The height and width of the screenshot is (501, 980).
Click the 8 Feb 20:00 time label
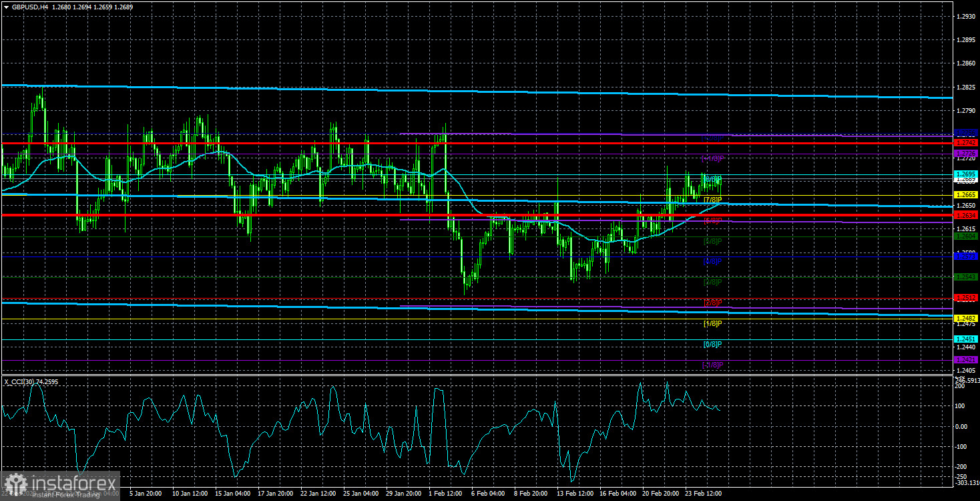531,494
